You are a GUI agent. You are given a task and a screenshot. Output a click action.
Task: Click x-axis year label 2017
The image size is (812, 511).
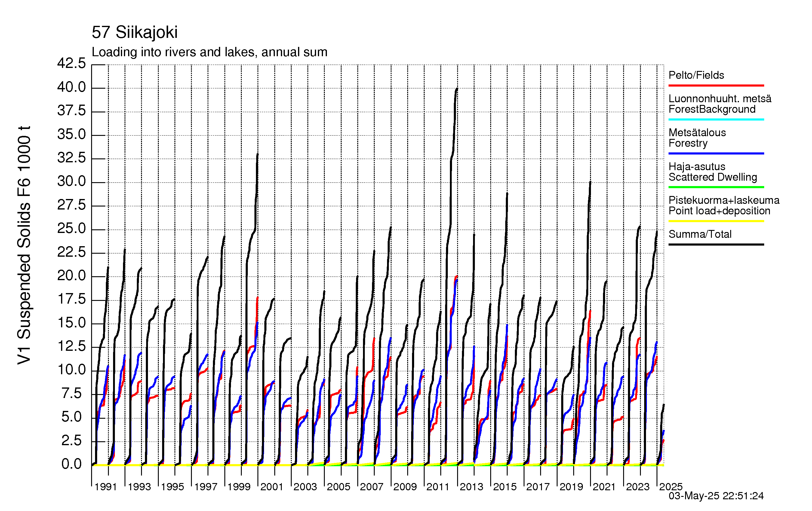coord(538,487)
